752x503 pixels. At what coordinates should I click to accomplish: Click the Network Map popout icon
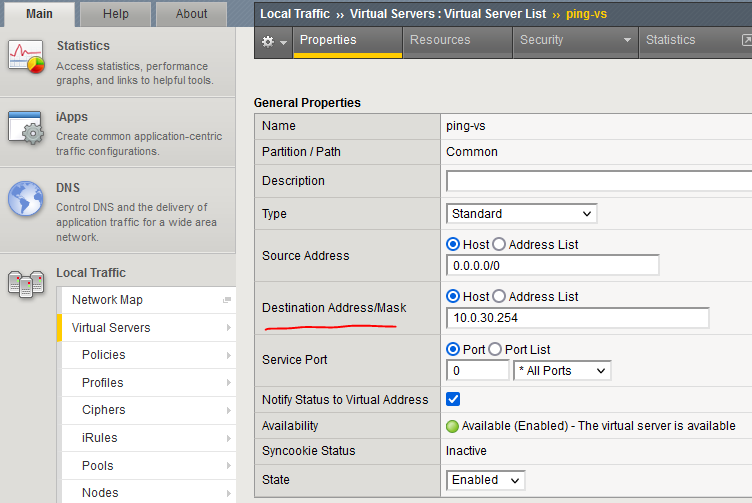(x=227, y=300)
